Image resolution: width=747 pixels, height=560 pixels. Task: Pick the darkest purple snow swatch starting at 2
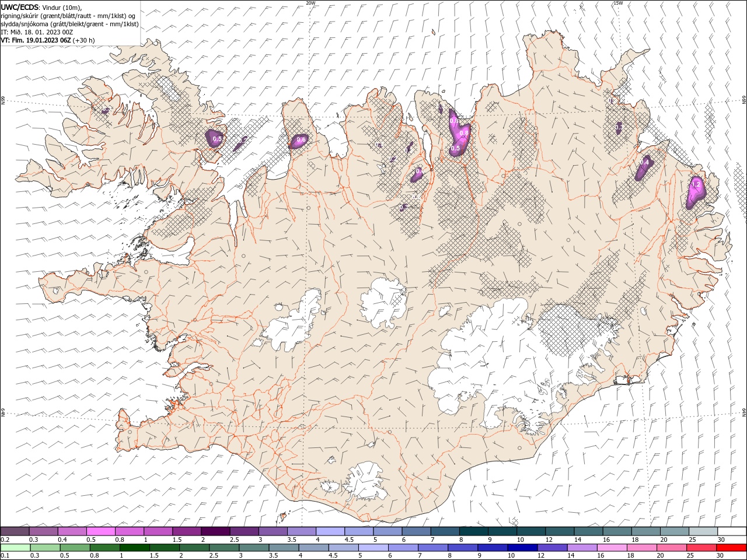pyautogui.click(x=215, y=531)
